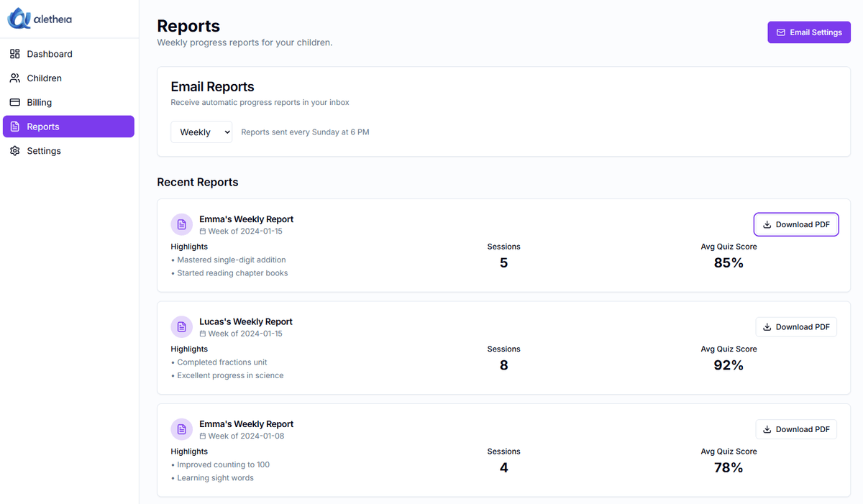Click the Children people icon
Viewport: 863px width, 504px height.
click(14, 78)
